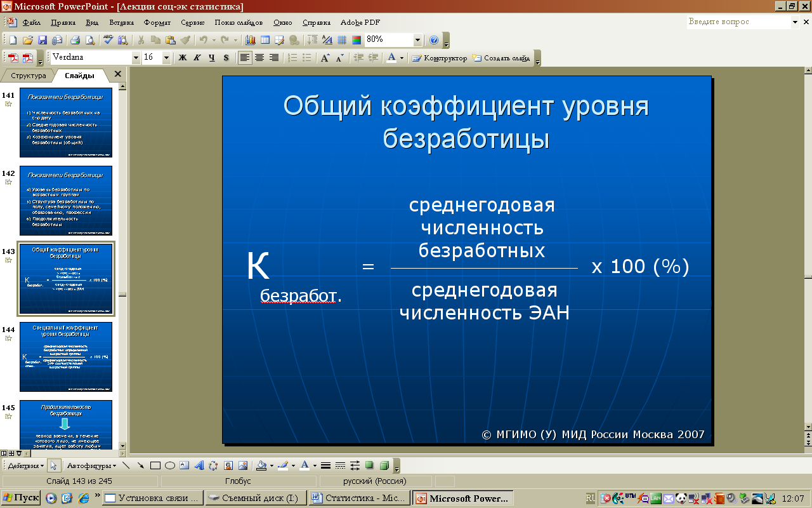Pick the paint bucket fill color tool
The height and width of the screenshot is (508, 812).
click(261, 465)
